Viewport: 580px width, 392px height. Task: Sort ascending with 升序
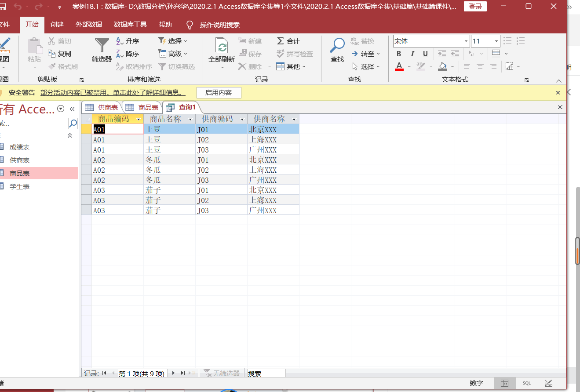pyautogui.click(x=128, y=41)
